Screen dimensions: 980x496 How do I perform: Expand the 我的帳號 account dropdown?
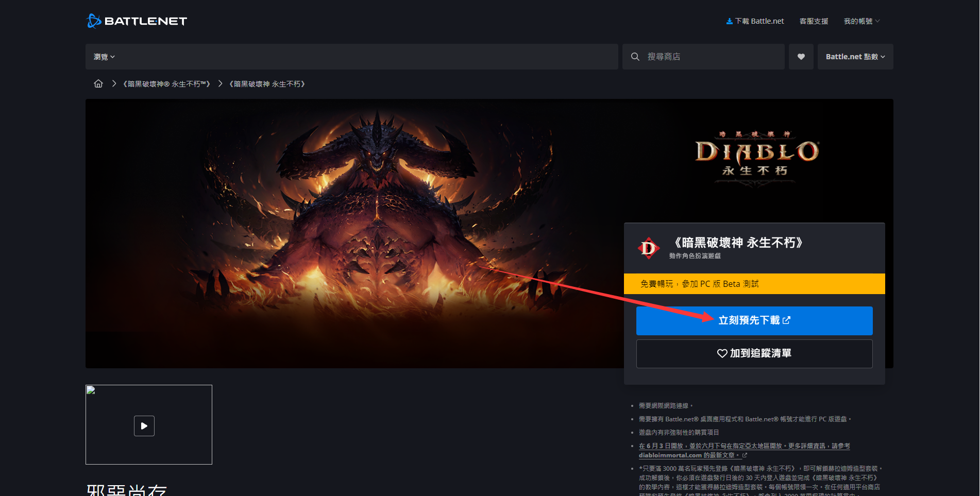tap(860, 21)
